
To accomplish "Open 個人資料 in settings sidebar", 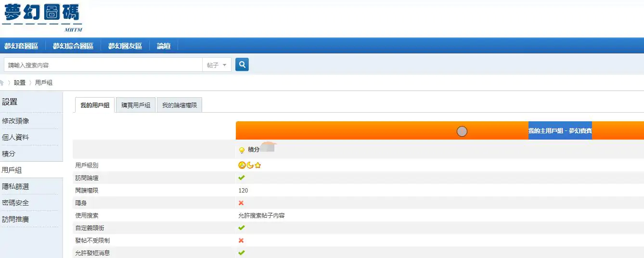I will point(15,137).
